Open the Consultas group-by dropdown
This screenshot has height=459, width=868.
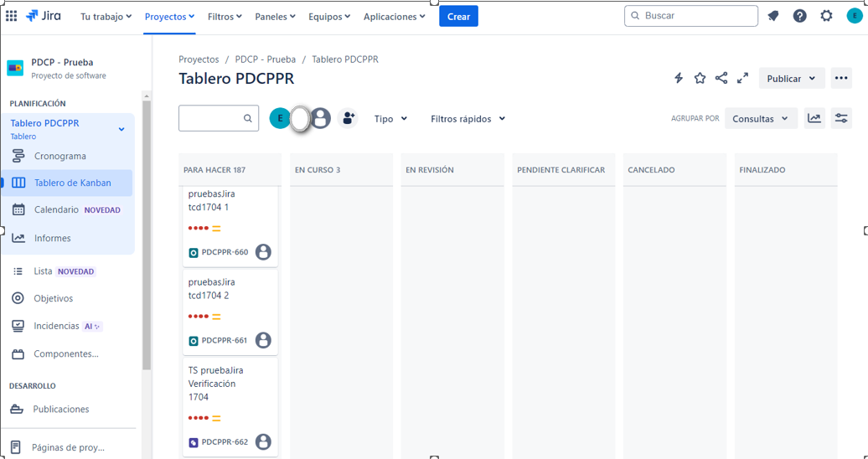click(x=760, y=119)
